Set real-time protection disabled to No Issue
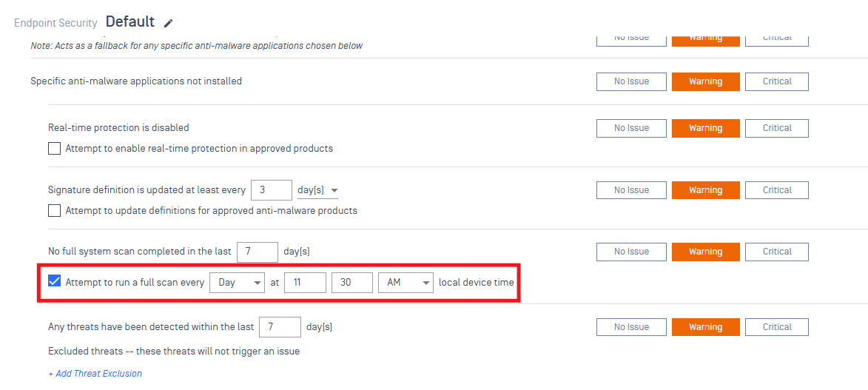 click(x=630, y=128)
